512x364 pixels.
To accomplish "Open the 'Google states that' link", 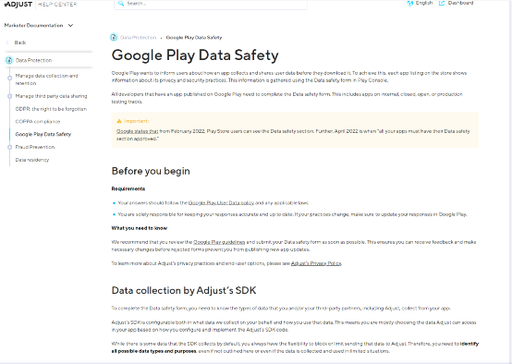I will coord(137,131).
